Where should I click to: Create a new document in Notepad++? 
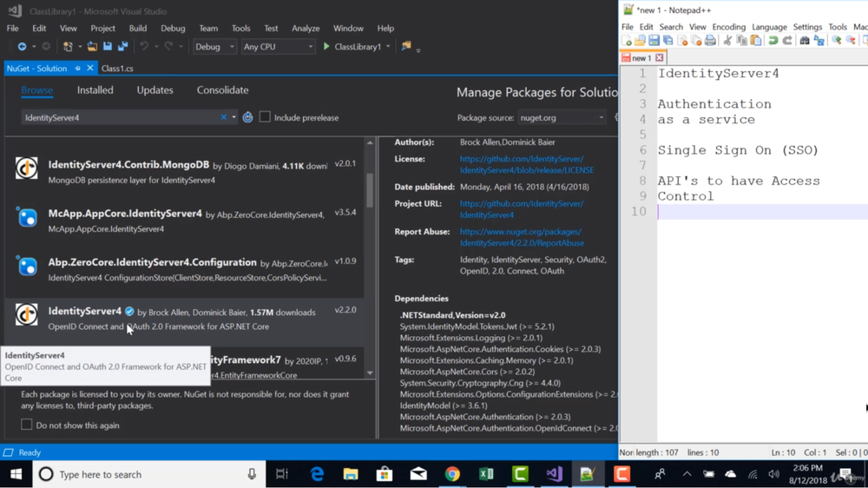627,41
